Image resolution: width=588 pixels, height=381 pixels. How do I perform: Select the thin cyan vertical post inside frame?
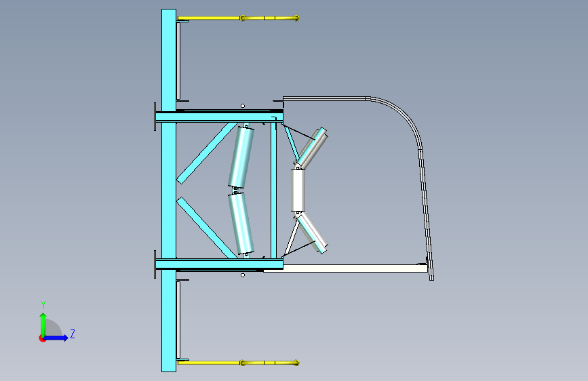(x=274, y=190)
